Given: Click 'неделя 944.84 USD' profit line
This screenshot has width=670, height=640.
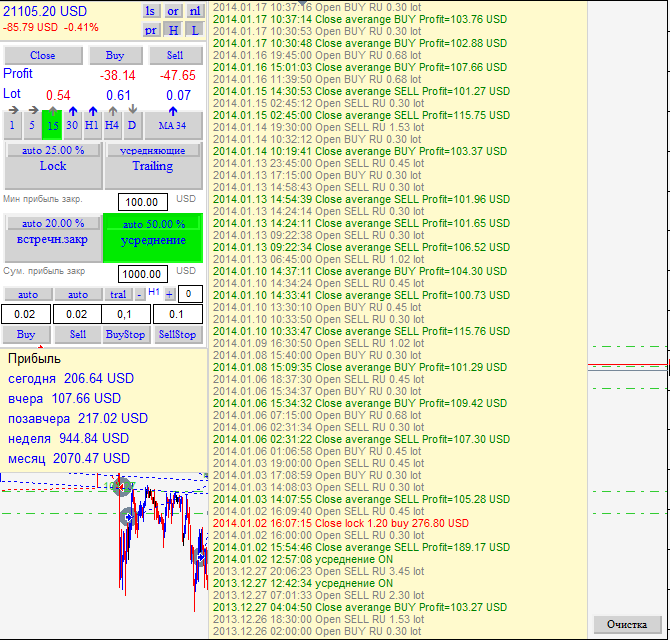Looking at the screenshot, I should 68,439.
